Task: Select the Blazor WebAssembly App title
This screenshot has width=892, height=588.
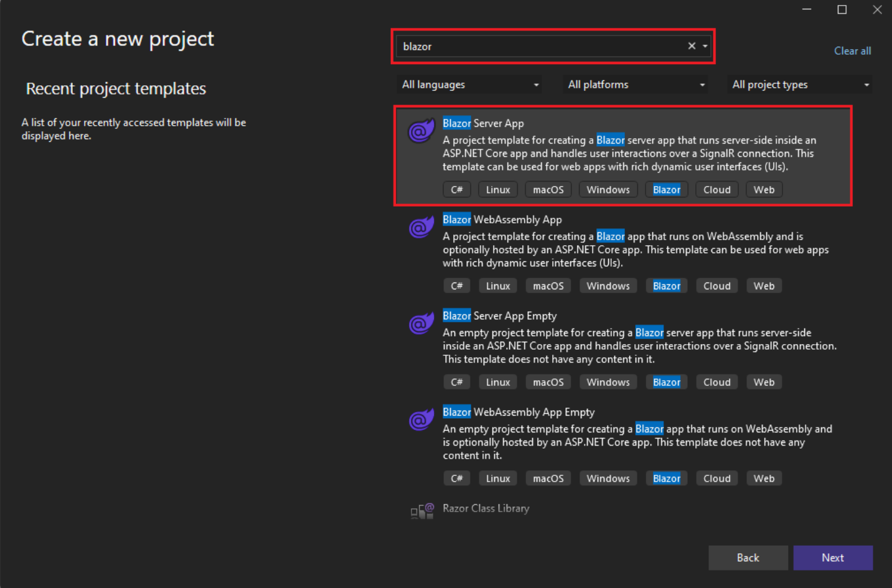Action: point(502,220)
